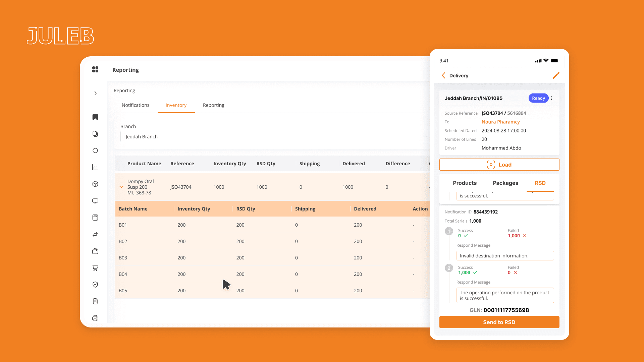
Task: Open the calculator sidebar icon
Action: [95, 218]
